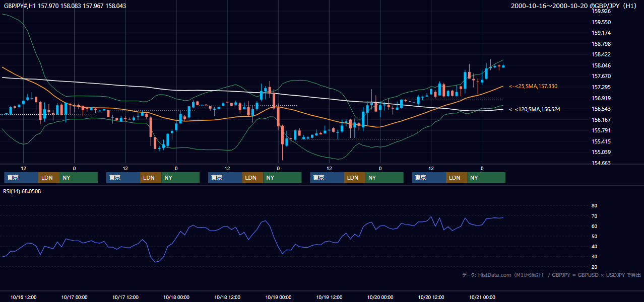Click the 158.046 price axis label
Viewport: 644px width, 302px height.
601,65
